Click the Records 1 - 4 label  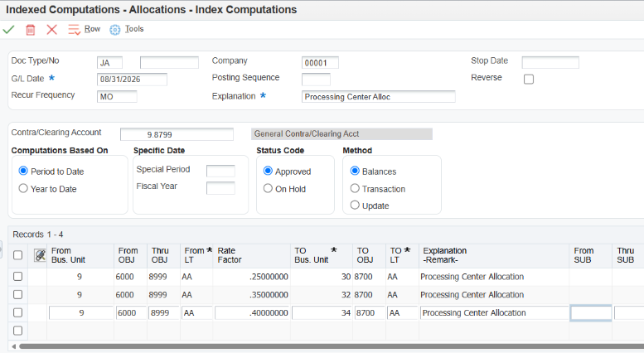point(38,235)
